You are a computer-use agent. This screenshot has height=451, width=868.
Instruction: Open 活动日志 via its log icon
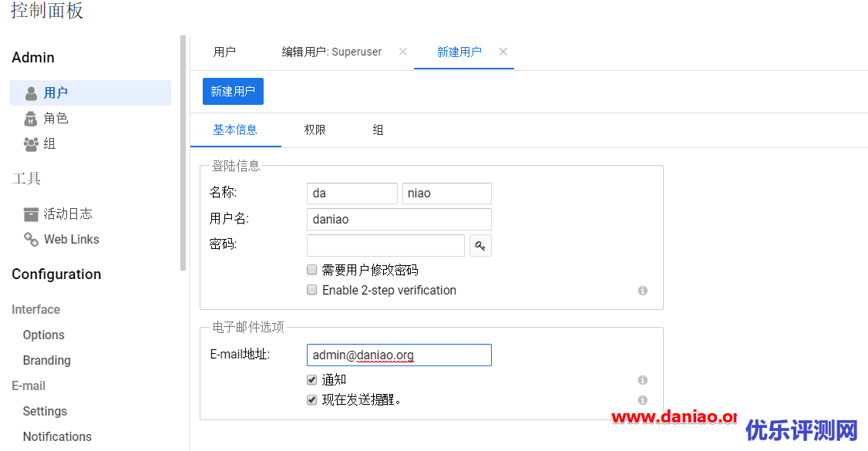[32, 214]
